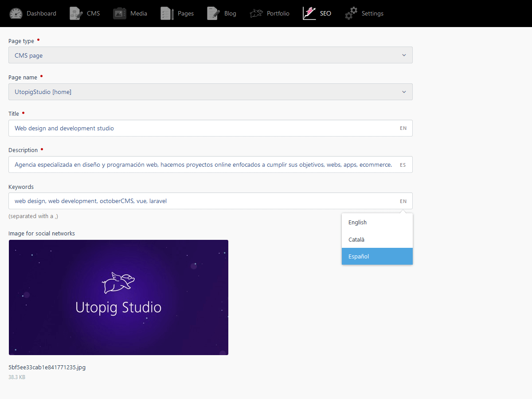Screen dimensions: 532x399
Task: Click the 5bf5ee33cab1e841771235.jpg file name
Action: 47,367
